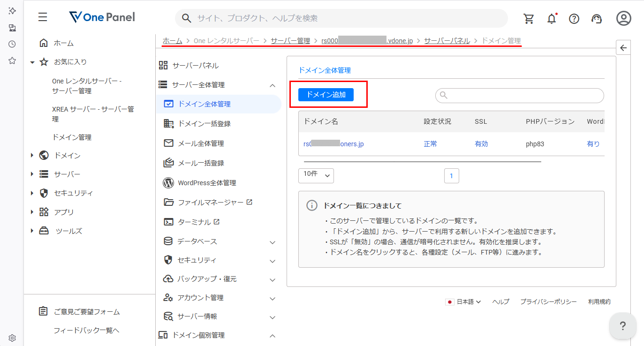
Task: Collapse the サーバー全体管理 section
Action: tap(273, 85)
